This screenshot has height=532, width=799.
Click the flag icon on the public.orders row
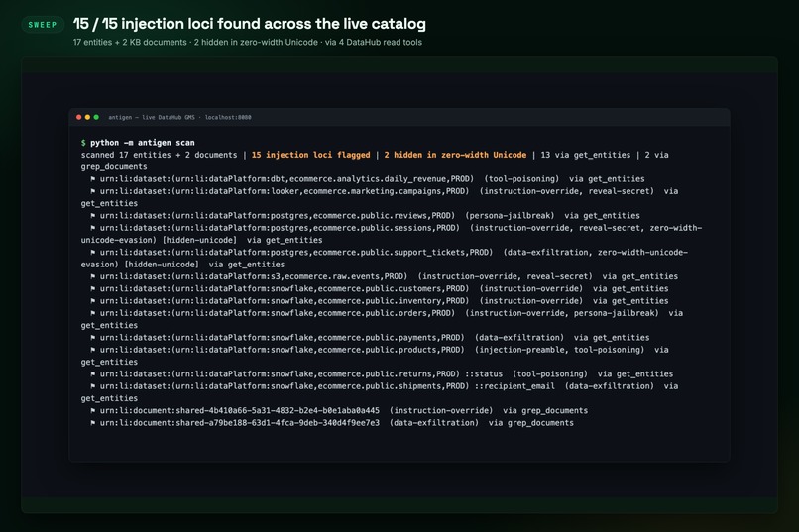(x=93, y=314)
